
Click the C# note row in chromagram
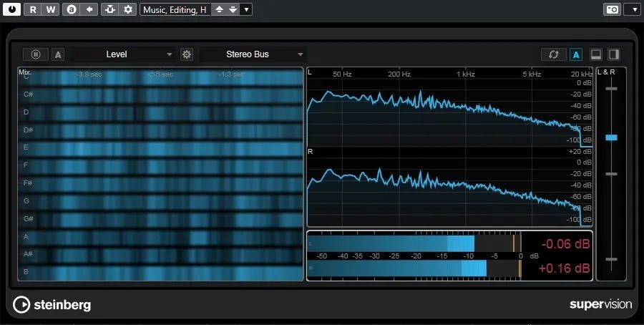[x=160, y=95]
